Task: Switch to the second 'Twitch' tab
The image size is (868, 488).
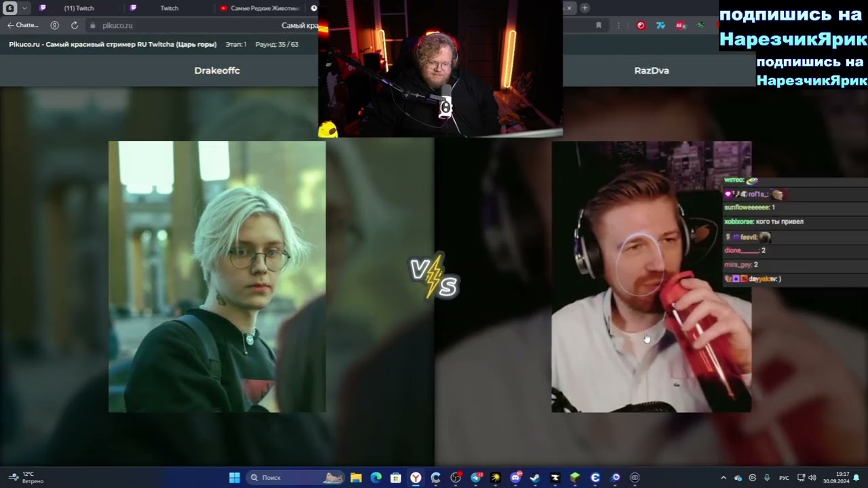Action: click(x=169, y=8)
